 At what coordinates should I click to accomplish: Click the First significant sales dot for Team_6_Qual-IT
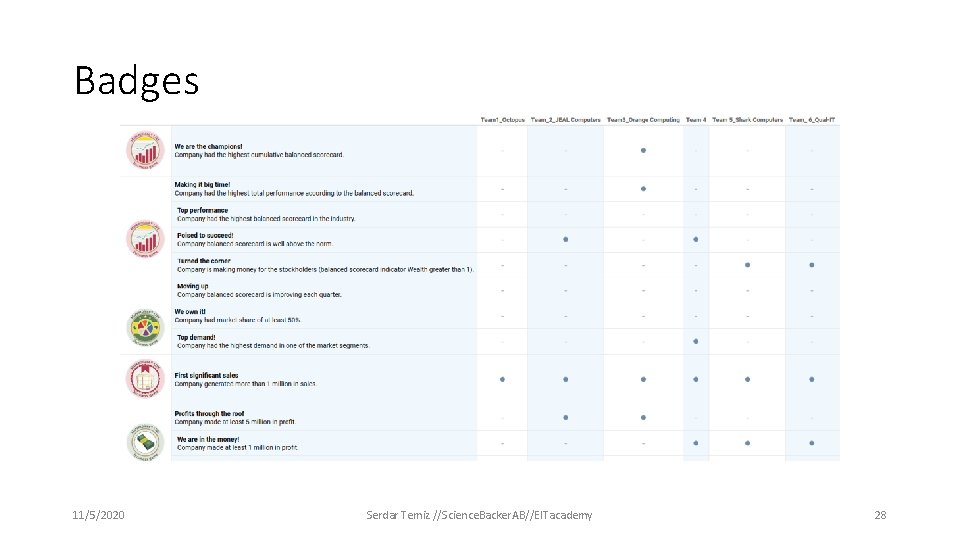[x=811, y=380]
